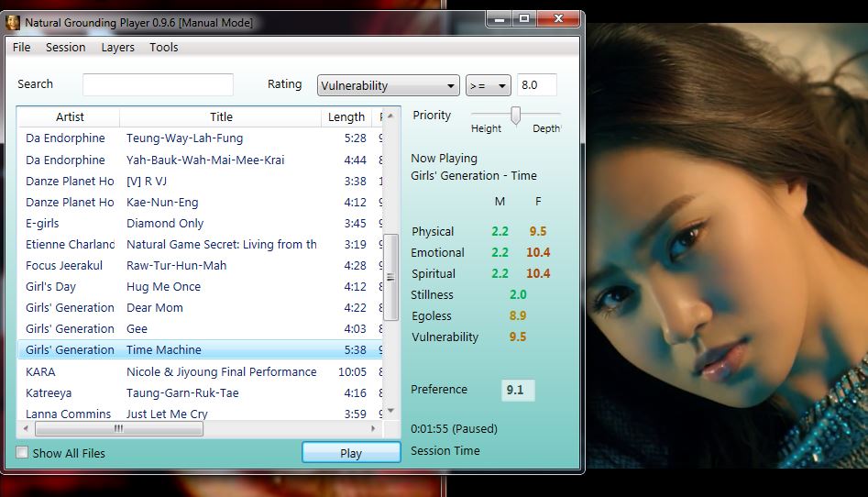Open the Vulnerability rating dropdown
The width and height of the screenshot is (868, 497).
[388, 85]
